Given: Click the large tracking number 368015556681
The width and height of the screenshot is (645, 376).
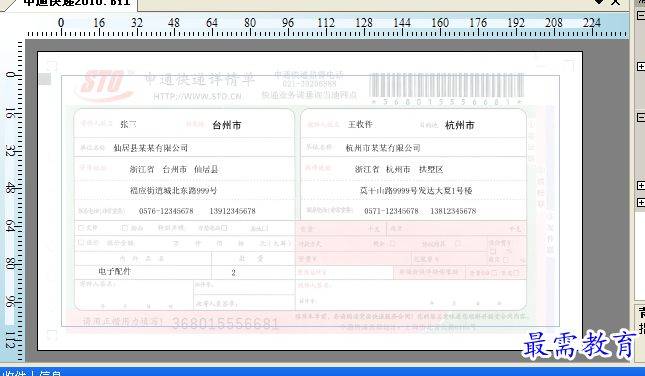Looking at the screenshot, I should click(225, 324).
